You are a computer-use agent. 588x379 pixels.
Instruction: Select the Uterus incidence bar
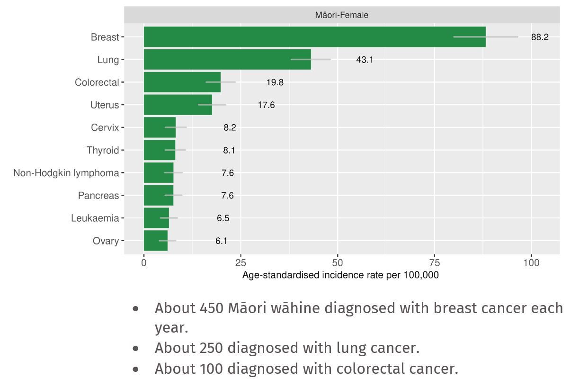[x=178, y=105]
